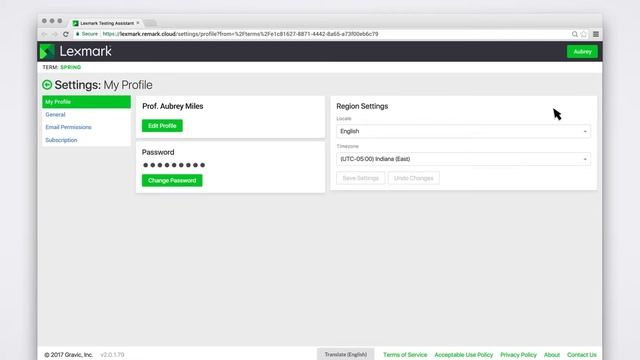Click the Edit Profile button
The image size is (640, 360).
pyautogui.click(x=162, y=126)
